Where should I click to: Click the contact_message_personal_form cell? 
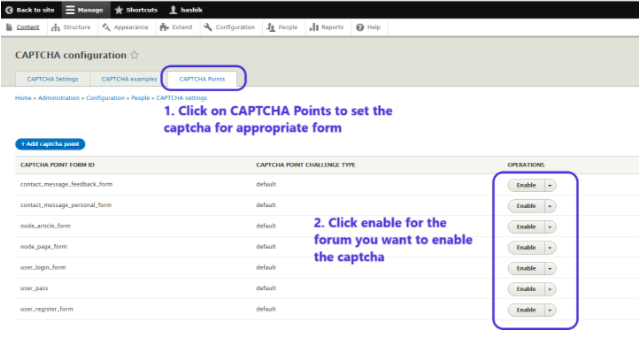pyautogui.click(x=66, y=205)
